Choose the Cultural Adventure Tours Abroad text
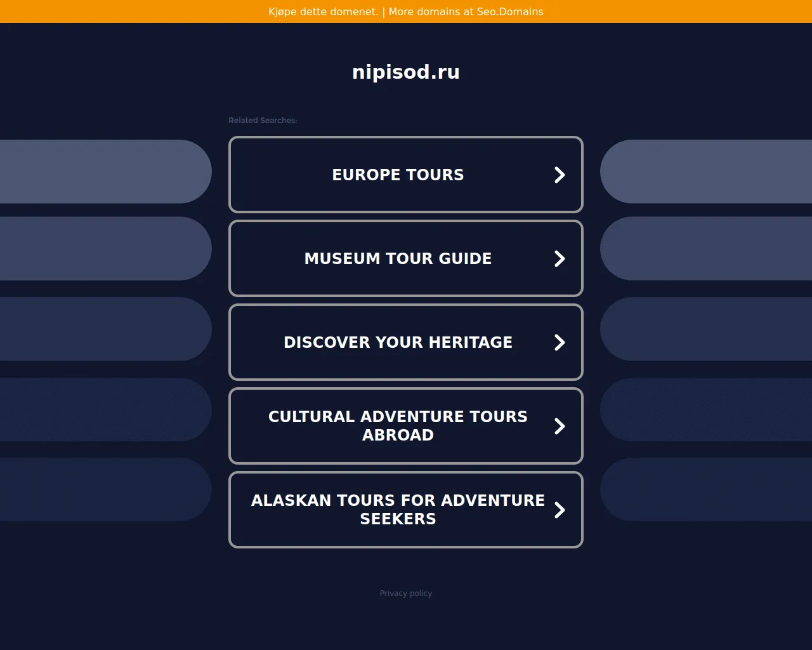The height and width of the screenshot is (650, 812). [x=398, y=425]
